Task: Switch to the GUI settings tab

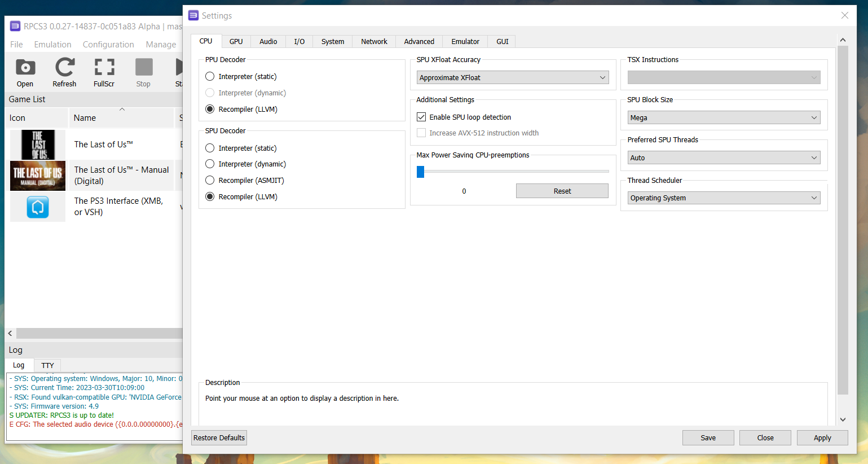Action: [503, 42]
